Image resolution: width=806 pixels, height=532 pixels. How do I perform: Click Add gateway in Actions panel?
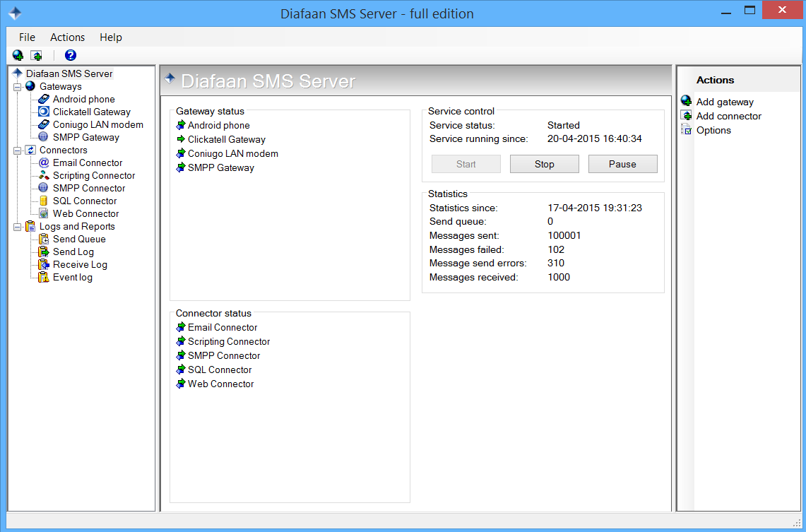tap(725, 102)
